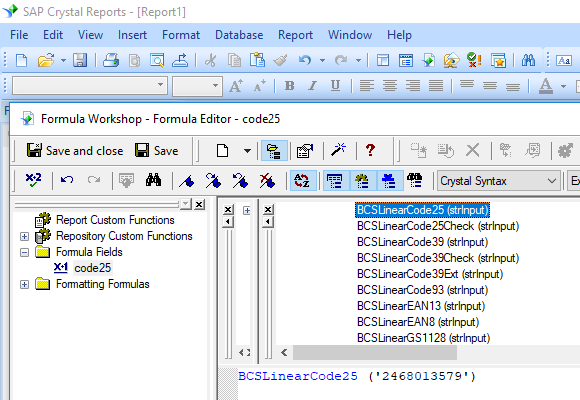Click the Redo arrow in main toolbar
This screenshot has width=580, height=400.
pyautogui.click(x=341, y=60)
